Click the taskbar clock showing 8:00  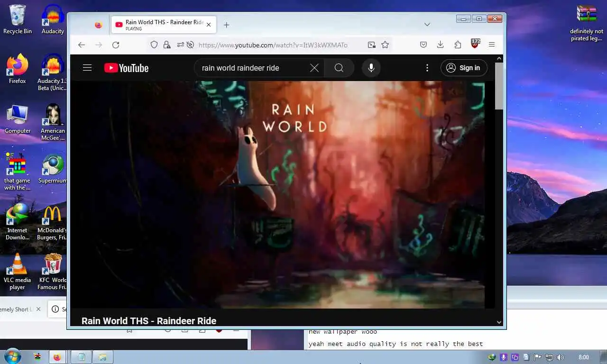(x=584, y=357)
